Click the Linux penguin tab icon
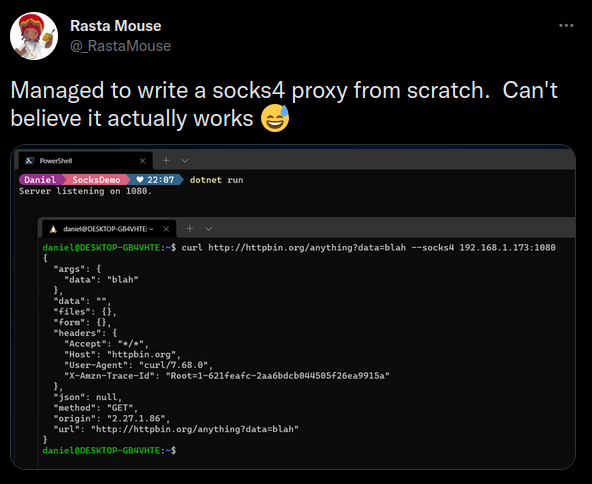The image size is (592, 484). 53,229
